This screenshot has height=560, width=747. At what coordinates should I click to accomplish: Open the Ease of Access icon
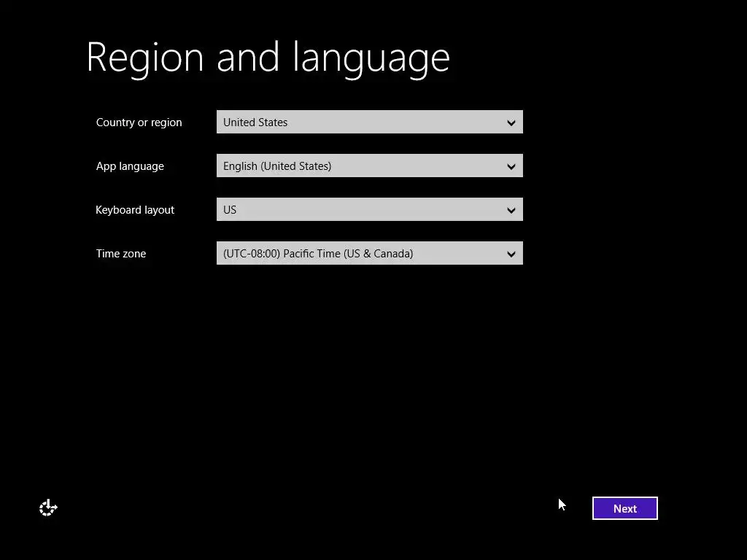click(48, 508)
